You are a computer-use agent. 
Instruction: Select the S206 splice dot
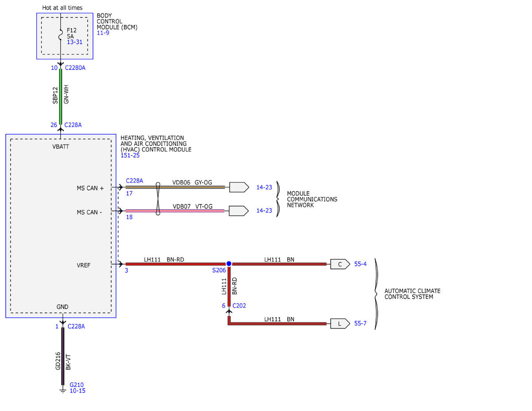pyautogui.click(x=229, y=264)
